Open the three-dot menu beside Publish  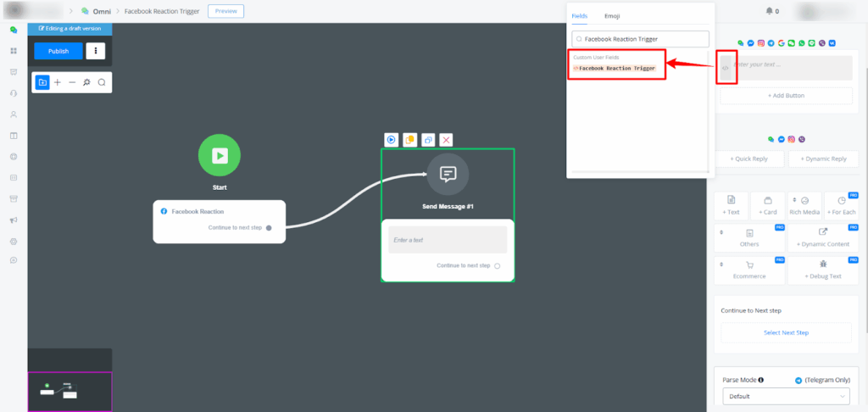pyautogui.click(x=96, y=51)
